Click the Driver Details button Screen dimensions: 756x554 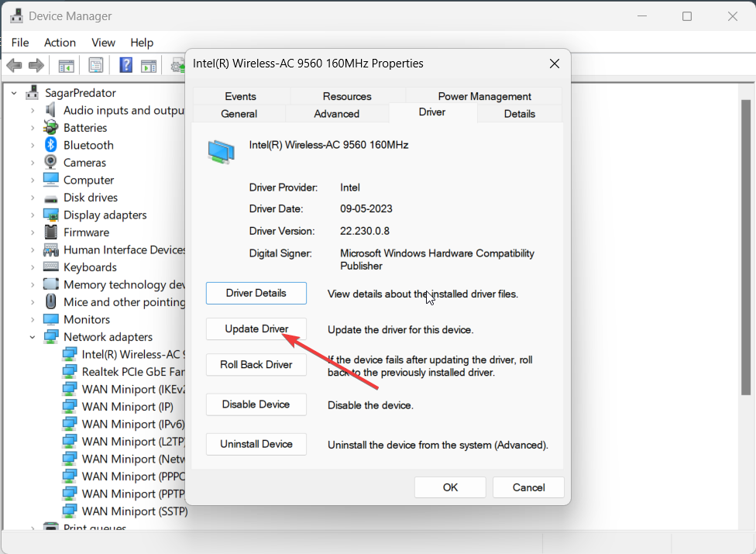click(256, 293)
